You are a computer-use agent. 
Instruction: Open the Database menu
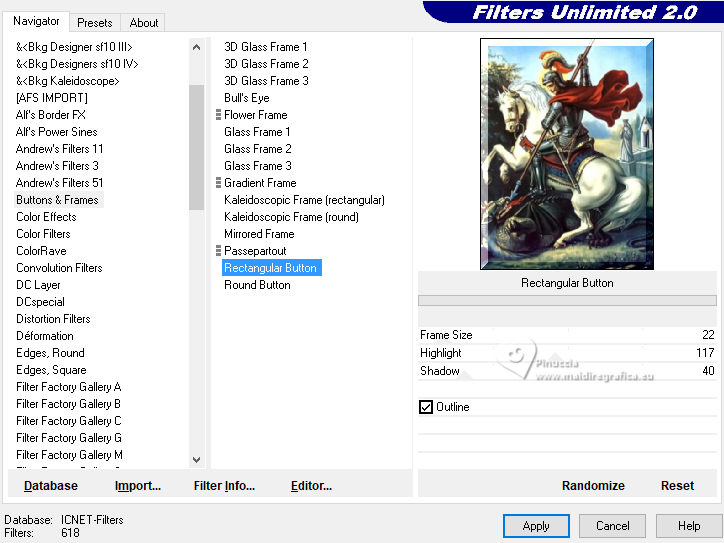pos(51,486)
